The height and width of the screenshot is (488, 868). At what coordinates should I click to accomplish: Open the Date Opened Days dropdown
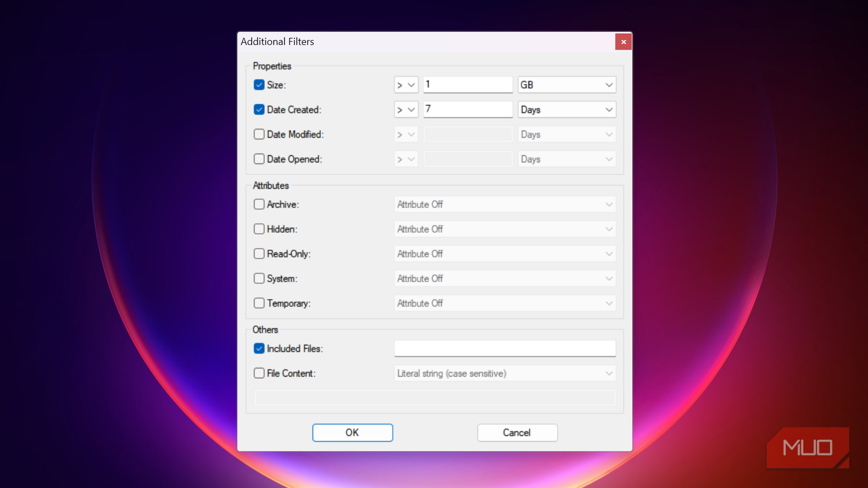point(567,159)
